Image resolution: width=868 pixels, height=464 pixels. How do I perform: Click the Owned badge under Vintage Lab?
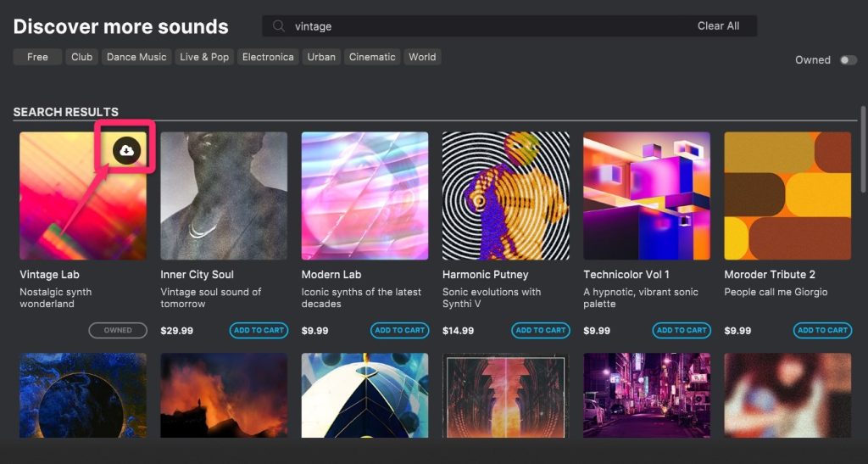pos(118,330)
